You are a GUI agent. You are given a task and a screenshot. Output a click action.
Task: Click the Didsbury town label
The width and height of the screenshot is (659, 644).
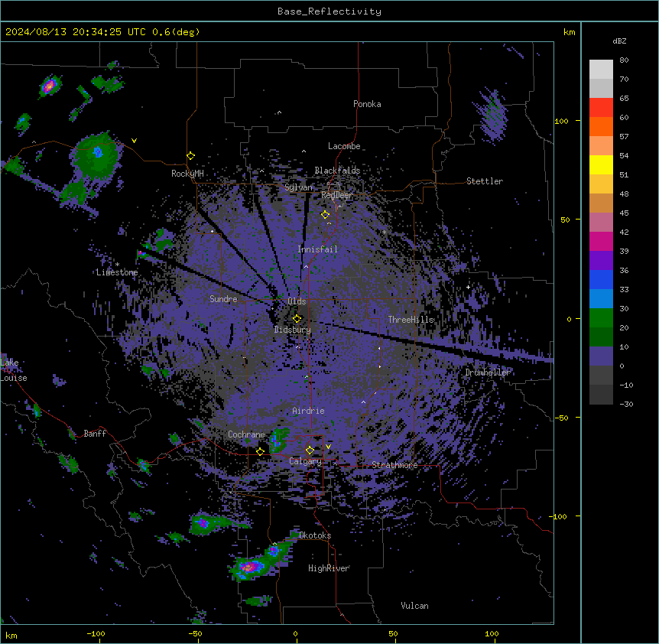coord(293,330)
